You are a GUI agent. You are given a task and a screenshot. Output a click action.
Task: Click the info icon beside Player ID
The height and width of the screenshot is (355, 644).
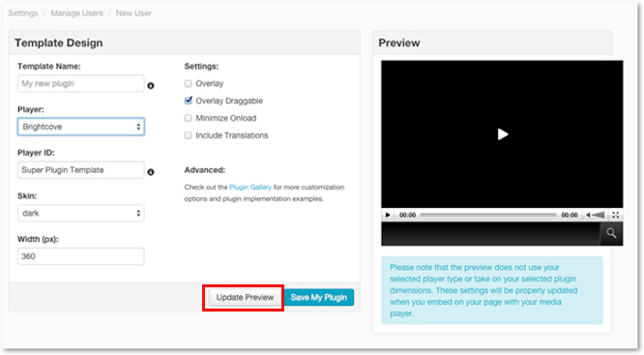(151, 172)
